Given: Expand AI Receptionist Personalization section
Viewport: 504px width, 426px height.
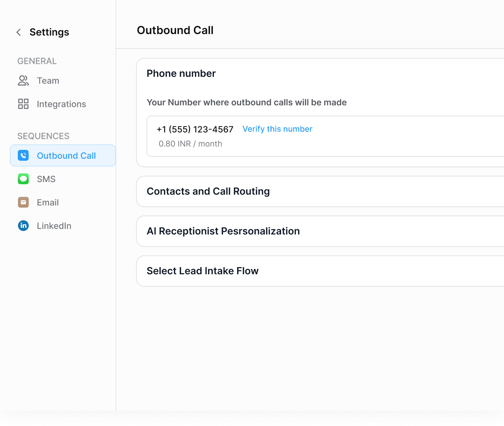Looking at the screenshot, I should pyautogui.click(x=223, y=231).
